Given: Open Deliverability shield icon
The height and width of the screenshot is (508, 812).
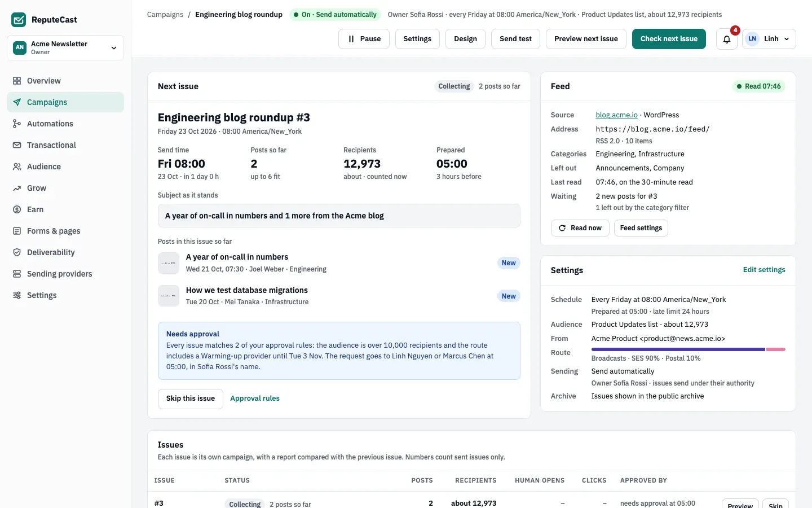Looking at the screenshot, I should (17, 252).
